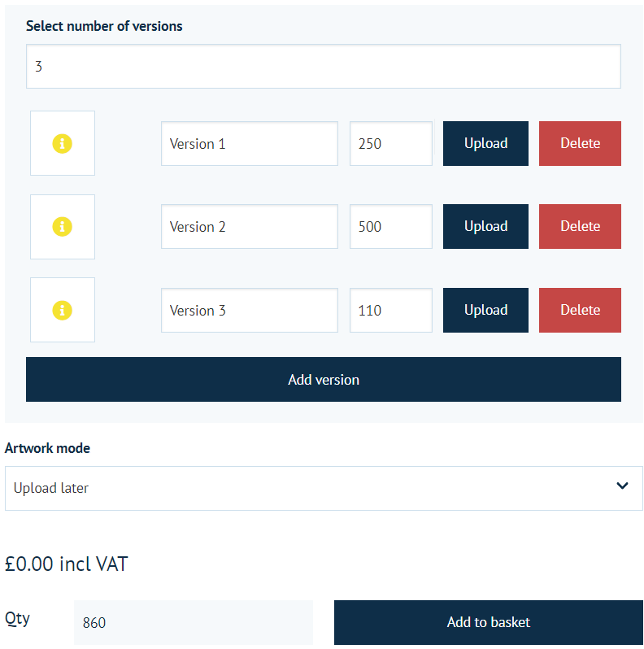The image size is (644, 649).
Task: Click the yellow info icon beside Version 2
Action: tap(62, 226)
